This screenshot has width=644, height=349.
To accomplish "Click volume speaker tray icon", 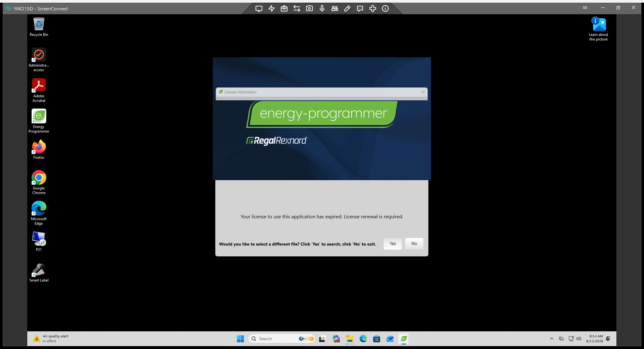I will click(x=579, y=339).
